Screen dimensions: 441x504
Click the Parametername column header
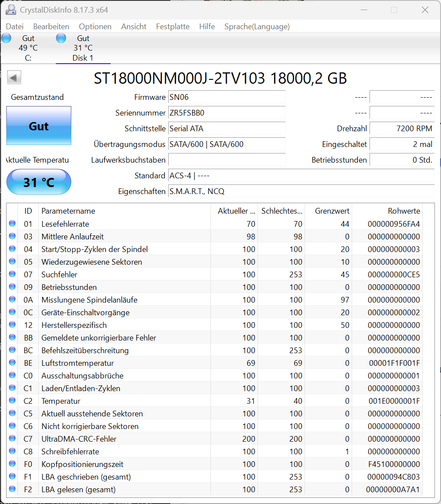125,211
